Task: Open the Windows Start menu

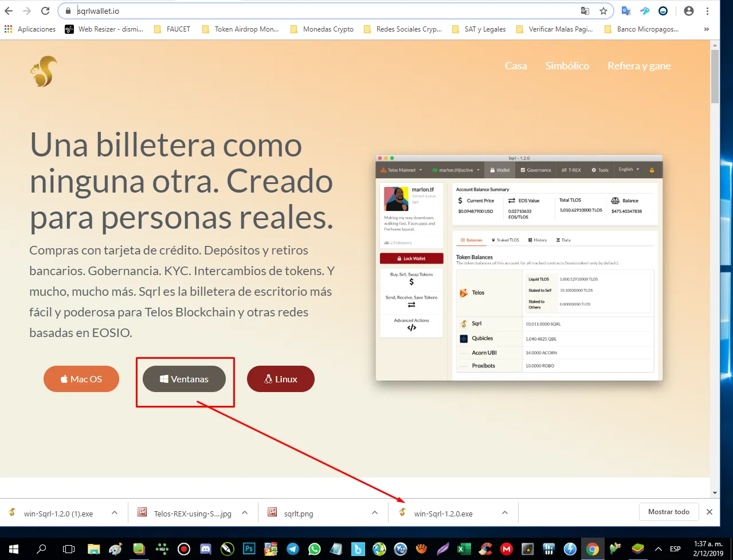Action: (x=14, y=549)
